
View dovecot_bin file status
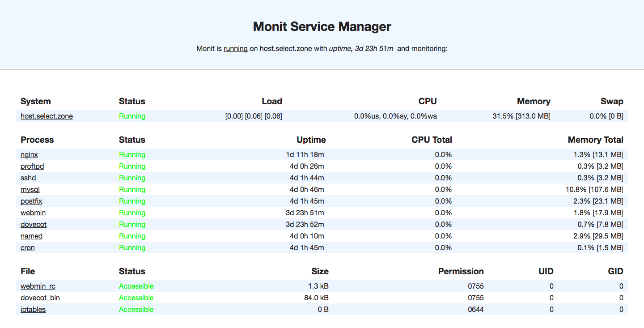(40, 298)
